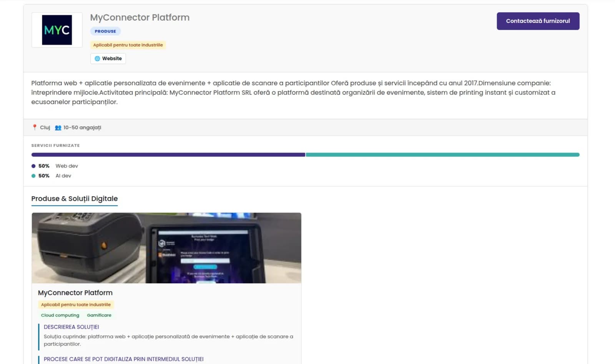Image resolution: width=615 pixels, height=364 pixels.
Task: Click the MyConnector Platform product card title
Action: pos(75,293)
